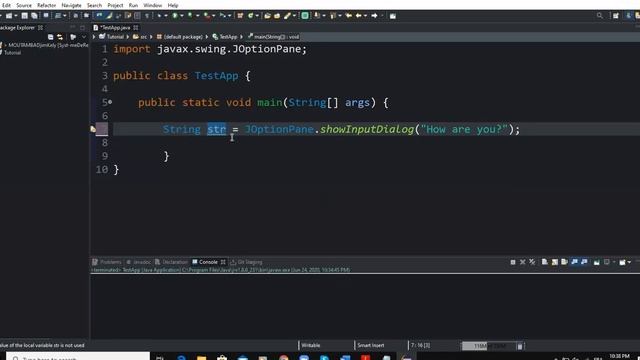Expand the MOUTAMBADjimKely project tree node

[x=5, y=45]
